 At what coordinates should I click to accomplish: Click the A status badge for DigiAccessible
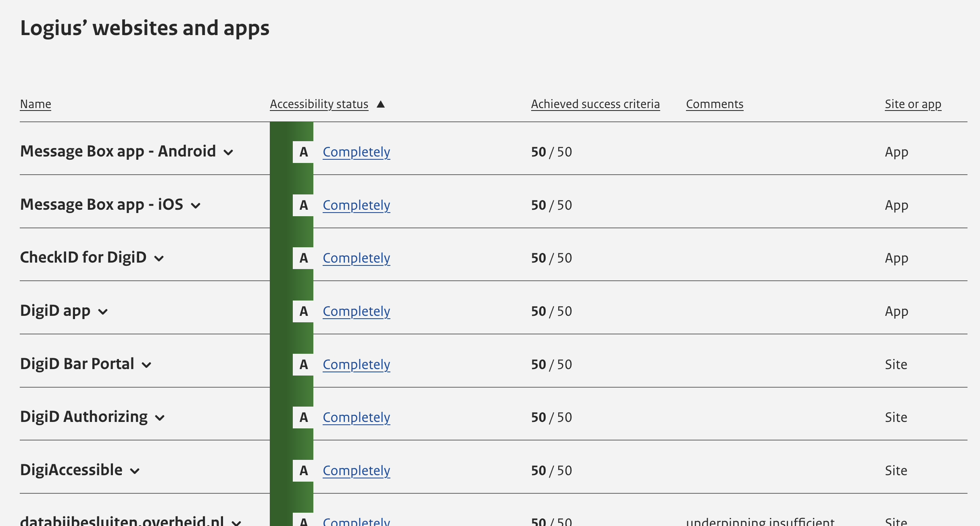303,471
